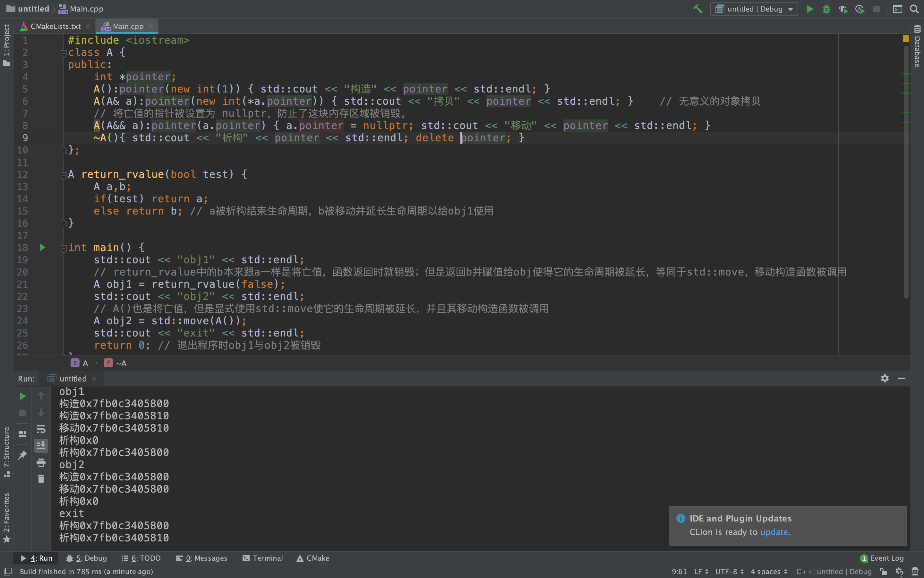Screen dimensions: 924x578
Task: Open the Favorites tool window
Action: coord(6,518)
